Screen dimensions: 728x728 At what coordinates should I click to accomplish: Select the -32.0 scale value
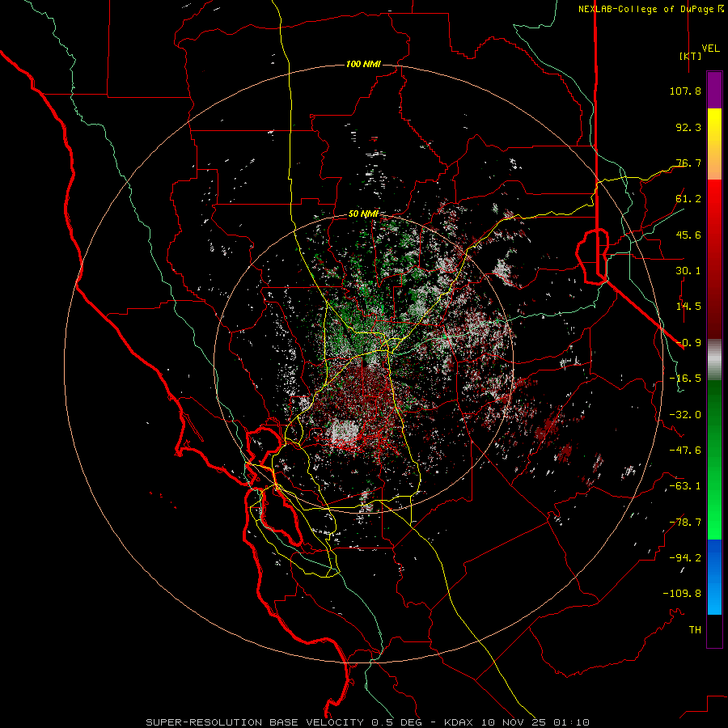pos(685,415)
